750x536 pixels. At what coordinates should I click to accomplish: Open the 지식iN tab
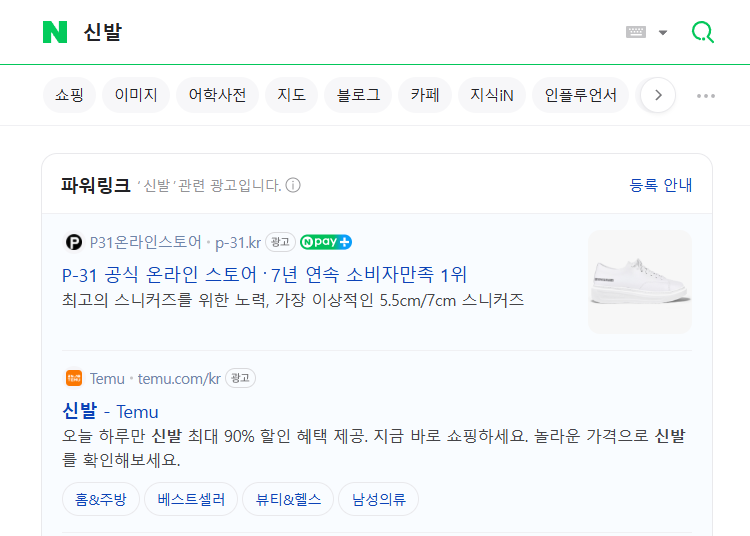point(492,95)
